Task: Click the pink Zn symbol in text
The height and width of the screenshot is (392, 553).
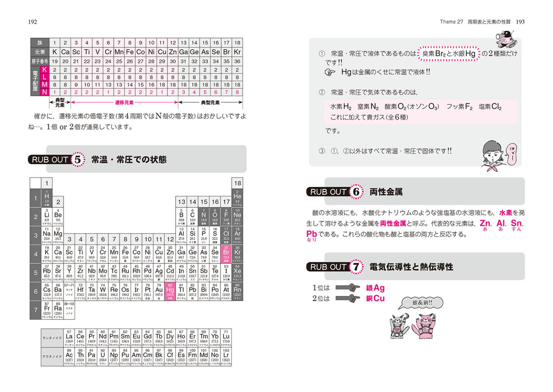Action: coord(485,223)
